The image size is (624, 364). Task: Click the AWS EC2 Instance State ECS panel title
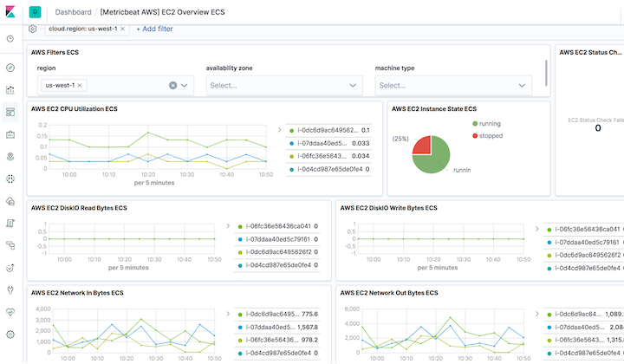pos(434,108)
